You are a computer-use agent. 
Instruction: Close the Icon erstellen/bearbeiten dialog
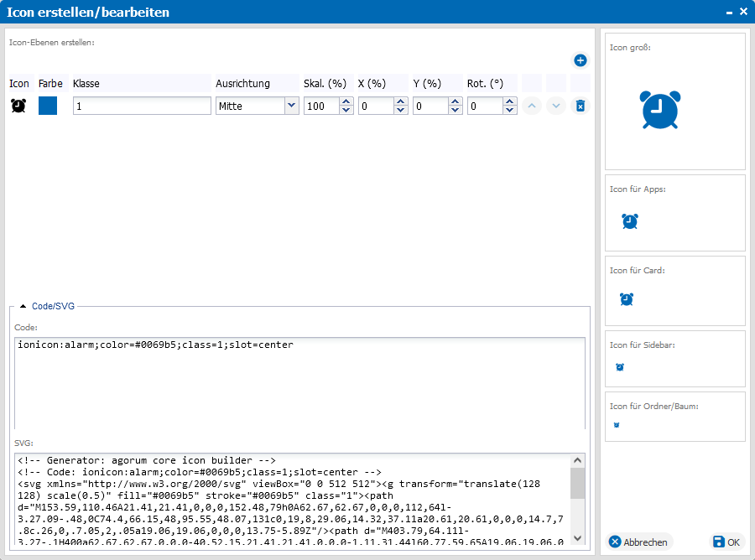tap(743, 12)
